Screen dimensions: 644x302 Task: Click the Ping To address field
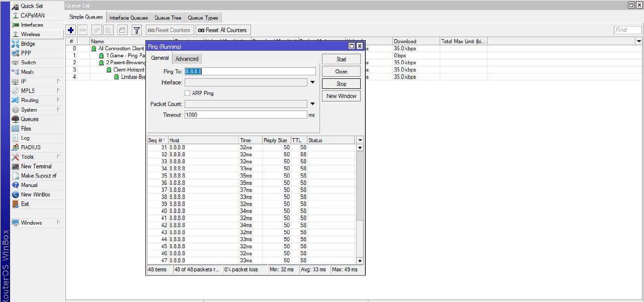click(x=250, y=71)
